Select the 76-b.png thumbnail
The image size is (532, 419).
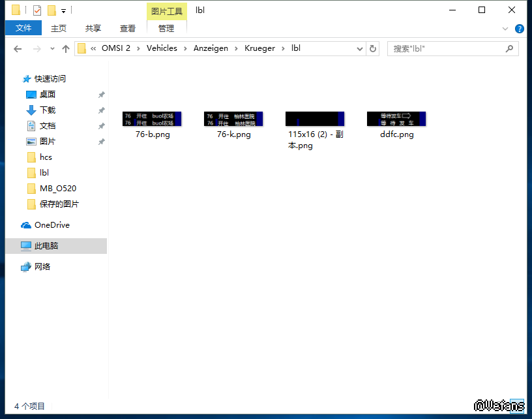click(152, 119)
